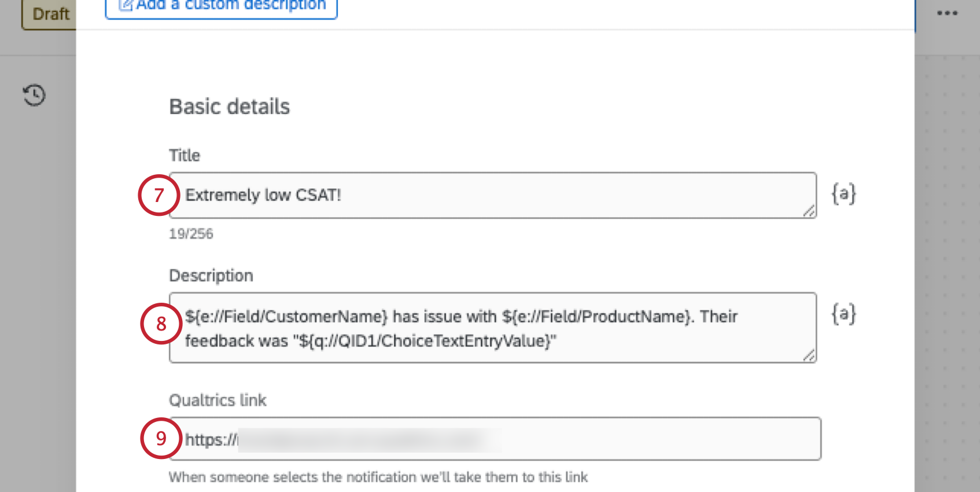The height and width of the screenshot is (492, 980).
Task: Click the circled number 9 marker
Action: pyautogui.click(x=161, y=438)
